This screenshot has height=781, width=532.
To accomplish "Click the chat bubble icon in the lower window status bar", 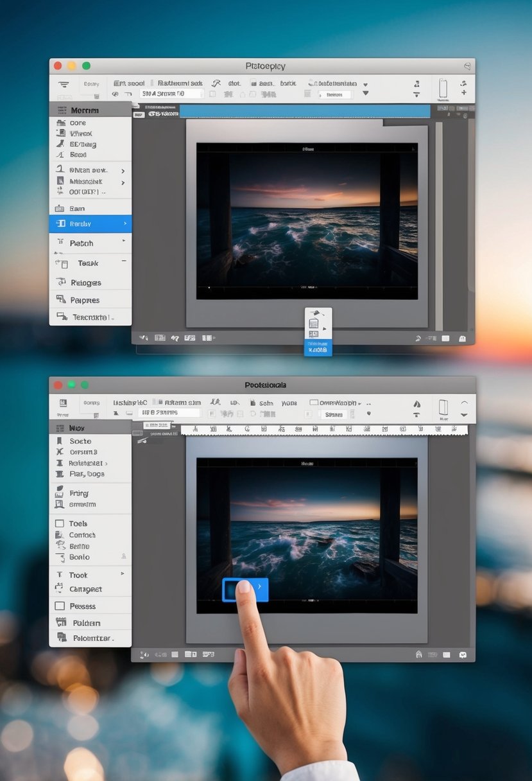I will 463,654.
